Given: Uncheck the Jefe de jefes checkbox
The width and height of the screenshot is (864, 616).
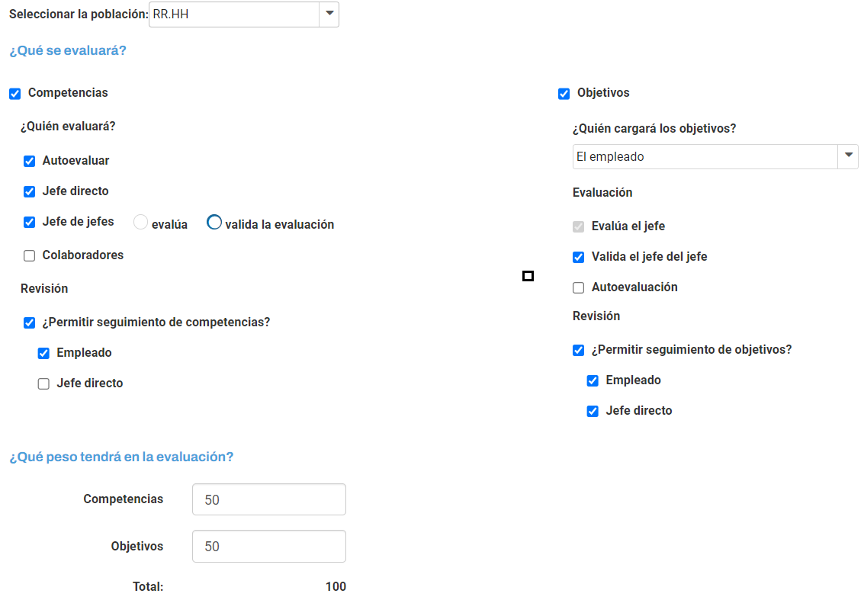Looking at the screenshot, I should [29, 222].
